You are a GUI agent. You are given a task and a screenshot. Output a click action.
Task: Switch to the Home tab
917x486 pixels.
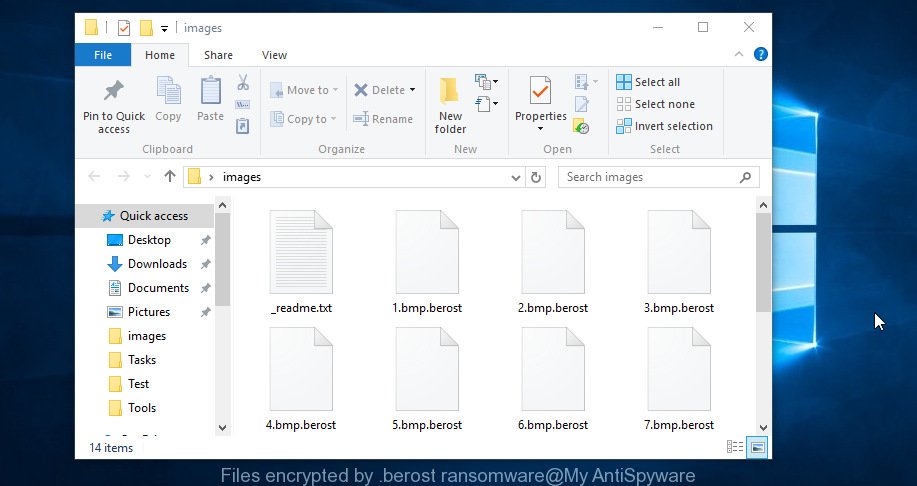click(160, 55)
